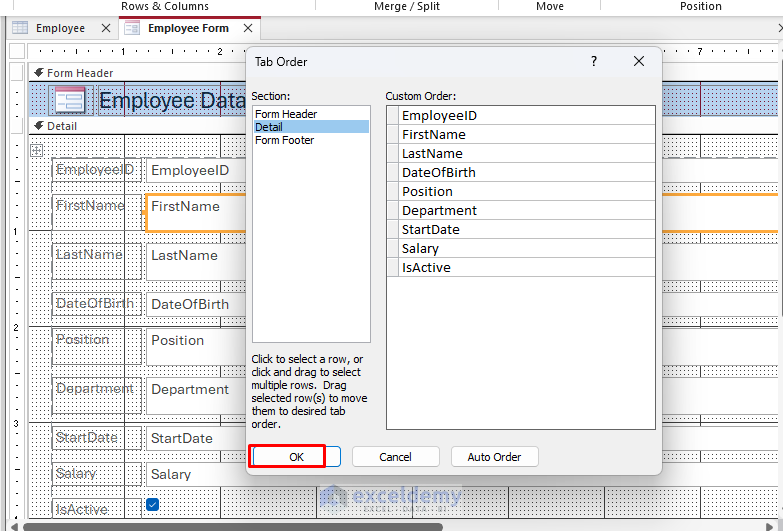Click the horizontal scrollbar thumb

[232, 527]
